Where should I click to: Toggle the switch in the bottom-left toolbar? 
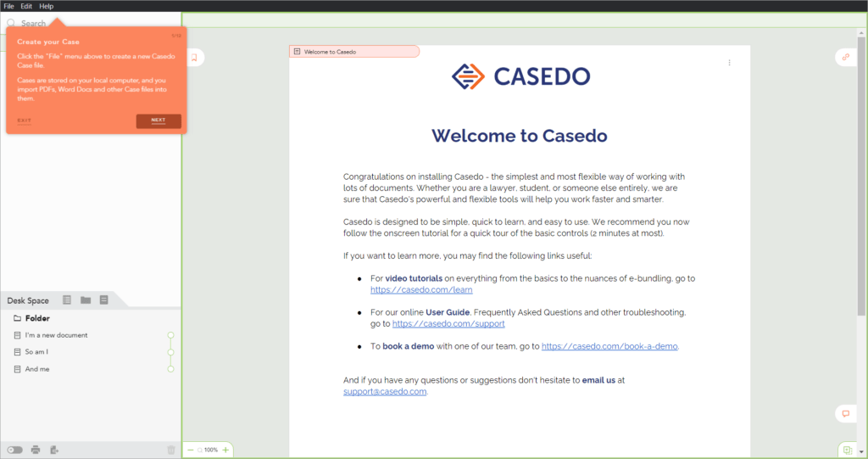tap(15, 451)
